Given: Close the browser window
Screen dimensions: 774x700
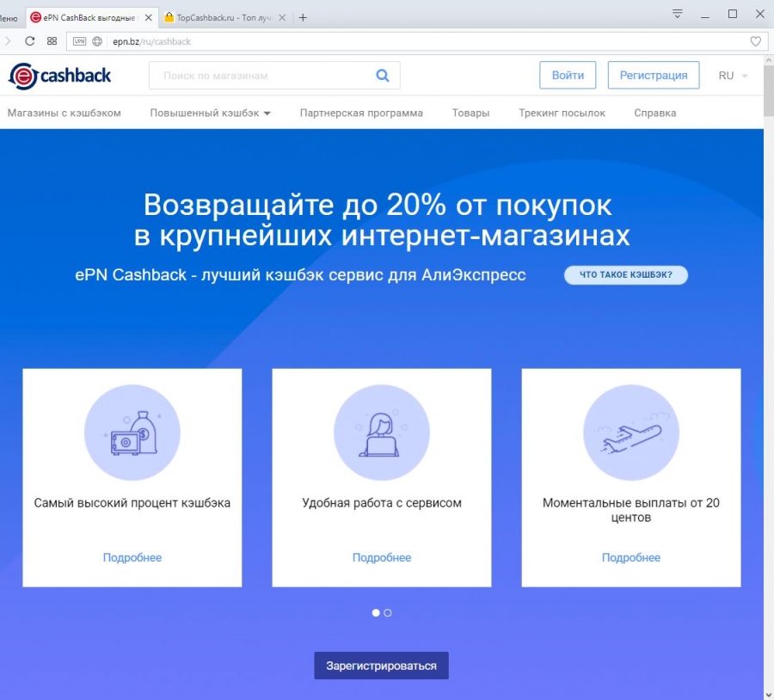Looking at the screenshot, I should [760, 15].
